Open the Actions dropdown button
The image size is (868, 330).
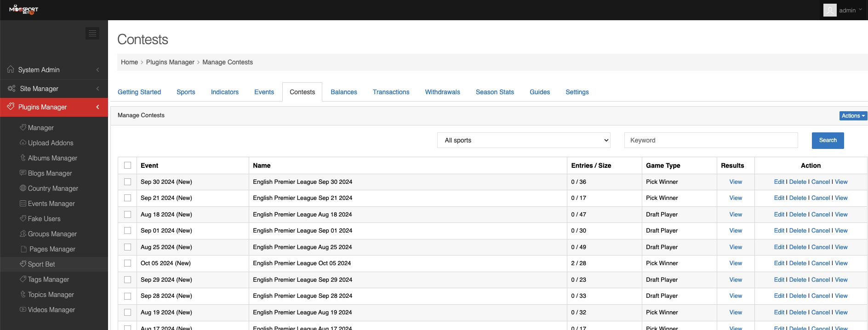click(x=853, y=116)
